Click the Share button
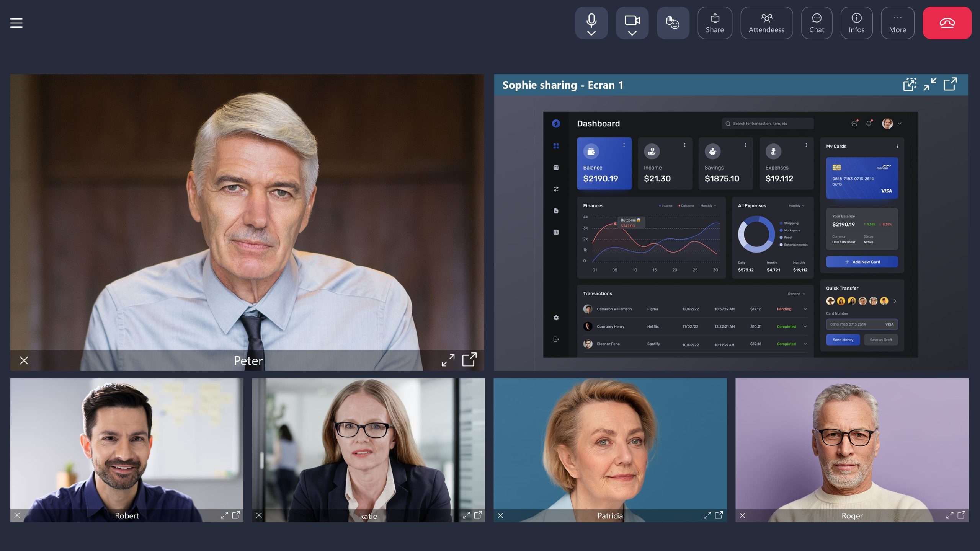Image resolution: width=980 pixels, height=551 pixels. pos(715,23)
